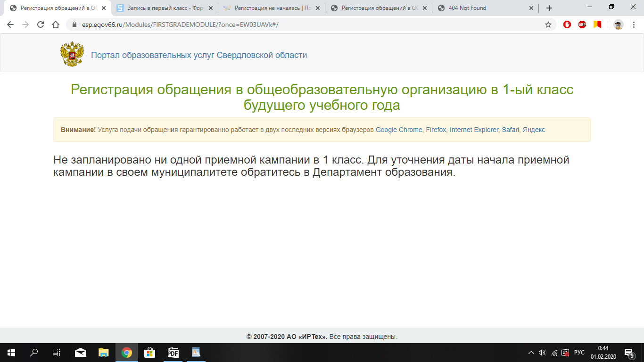Open the Chrome profile avatar
The width and height of the screenshot is (644, 362).
618,25
